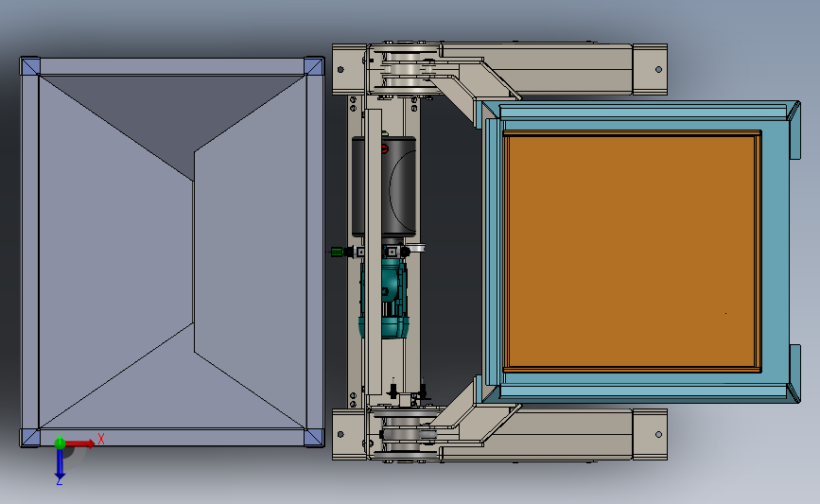Select the hopper's top-right corner cap
The image size is (820, 504).
(314, 66)
